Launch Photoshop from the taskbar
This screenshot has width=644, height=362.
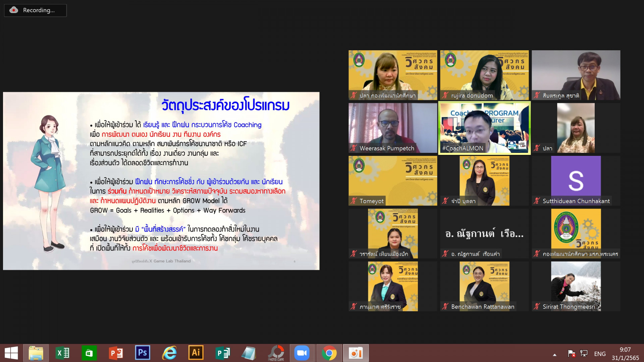click(143, 353)
